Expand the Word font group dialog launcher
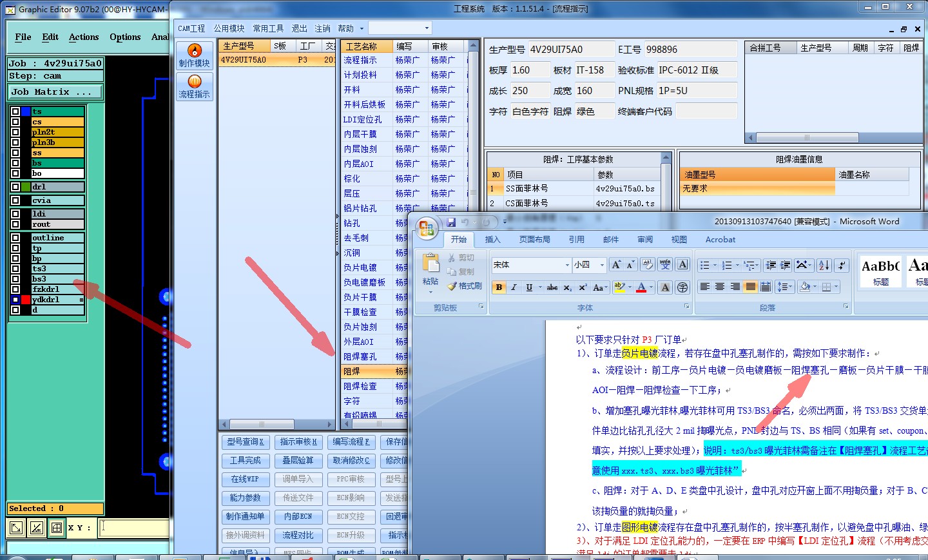The height and width of the screenshot is (560, 928). pyautogui.click(x=686, y=307)
